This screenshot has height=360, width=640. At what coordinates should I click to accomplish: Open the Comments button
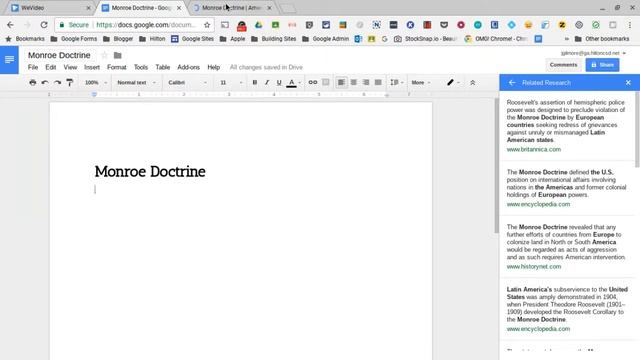click(x=563, y=65)
